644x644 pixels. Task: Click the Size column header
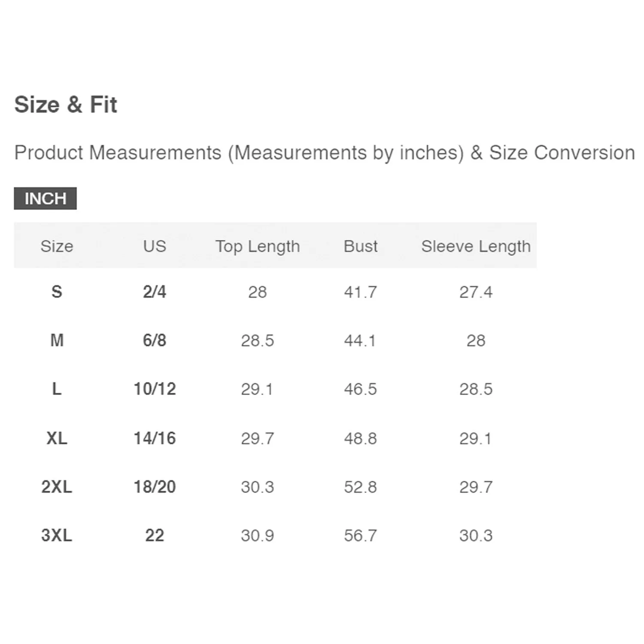[x=57, y=246]
